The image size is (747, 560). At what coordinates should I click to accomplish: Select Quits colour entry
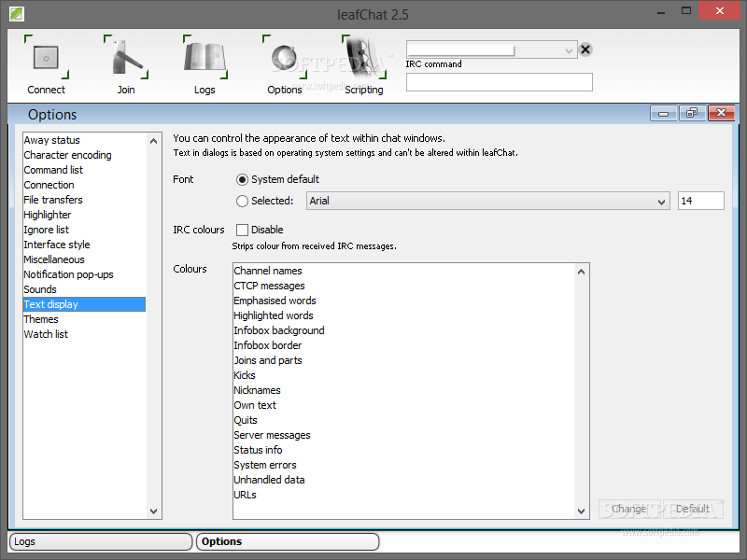click(x=403, y=420)
